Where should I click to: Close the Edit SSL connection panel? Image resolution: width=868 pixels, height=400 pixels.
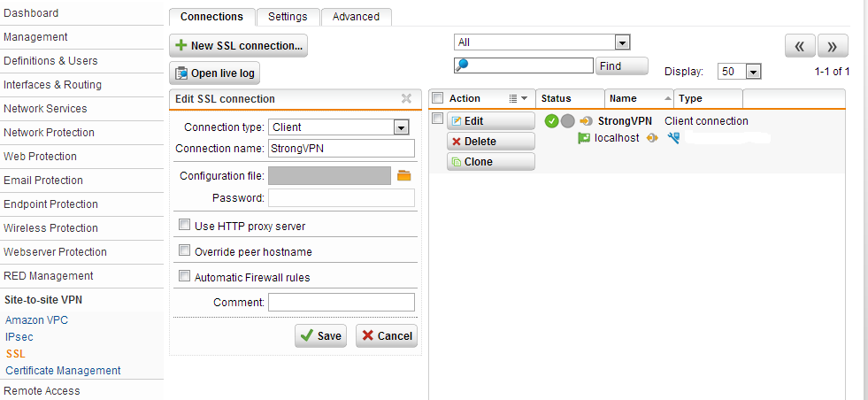(x=406, y=98)
